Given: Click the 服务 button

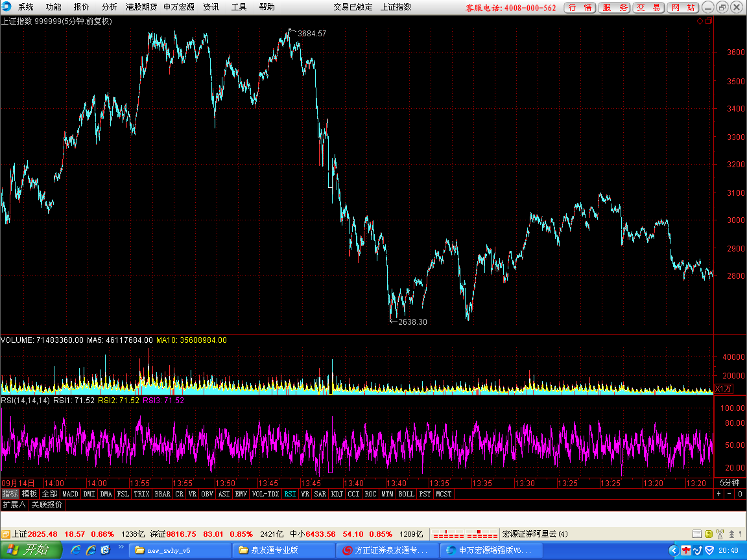Looking at the screenshot, I should point(614,8).
